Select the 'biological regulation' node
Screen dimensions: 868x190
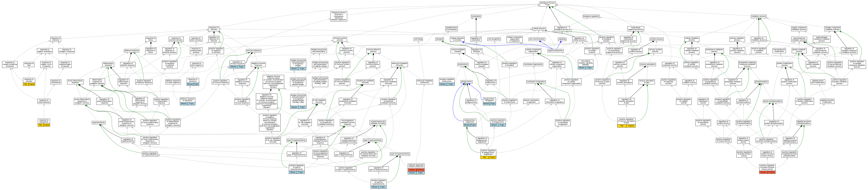[x=591, y=16]
